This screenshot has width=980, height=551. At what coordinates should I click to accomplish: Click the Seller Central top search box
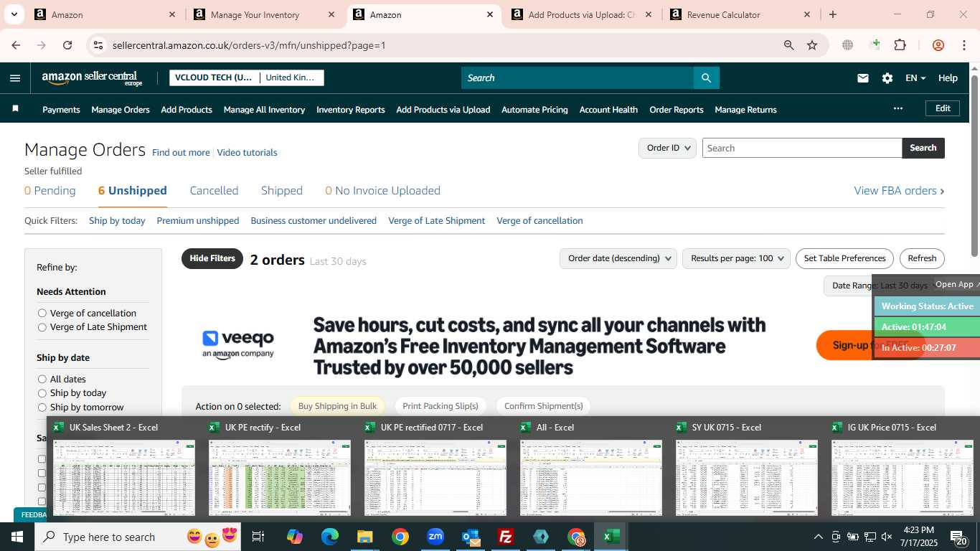point(578,77)
